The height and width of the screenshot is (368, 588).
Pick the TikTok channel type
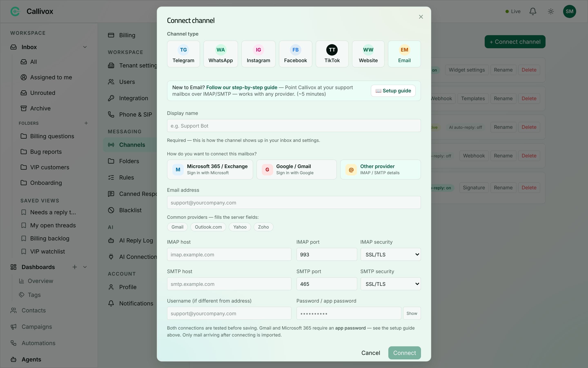[332, 54]
